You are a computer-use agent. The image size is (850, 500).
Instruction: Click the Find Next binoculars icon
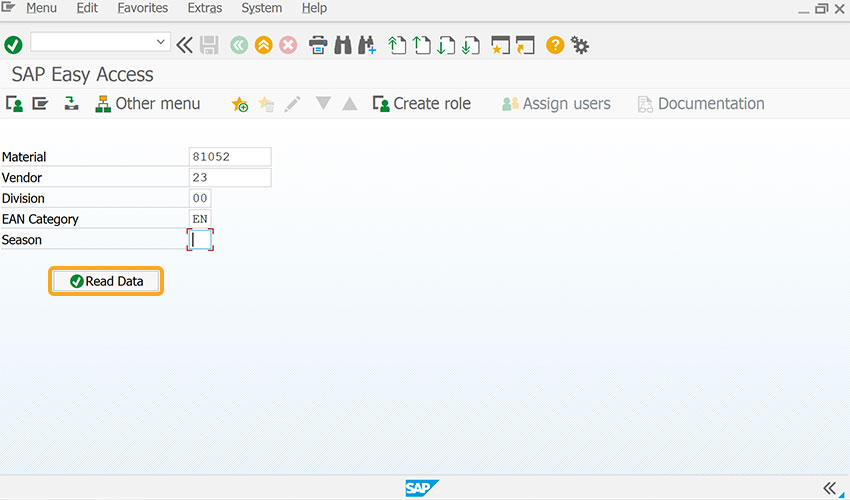tap(367, 45)
